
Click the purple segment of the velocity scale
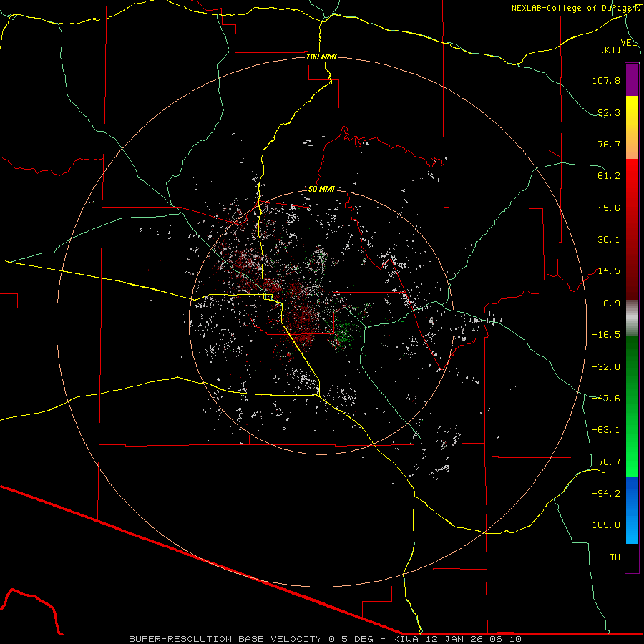point(632,79)
